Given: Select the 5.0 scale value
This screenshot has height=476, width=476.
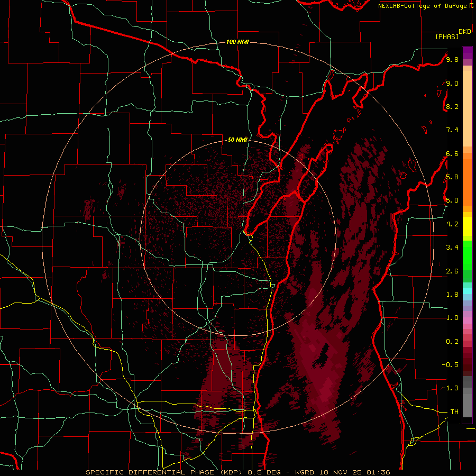Looking at the screenshot, I should pyautogui.click(x=452, y=200).
